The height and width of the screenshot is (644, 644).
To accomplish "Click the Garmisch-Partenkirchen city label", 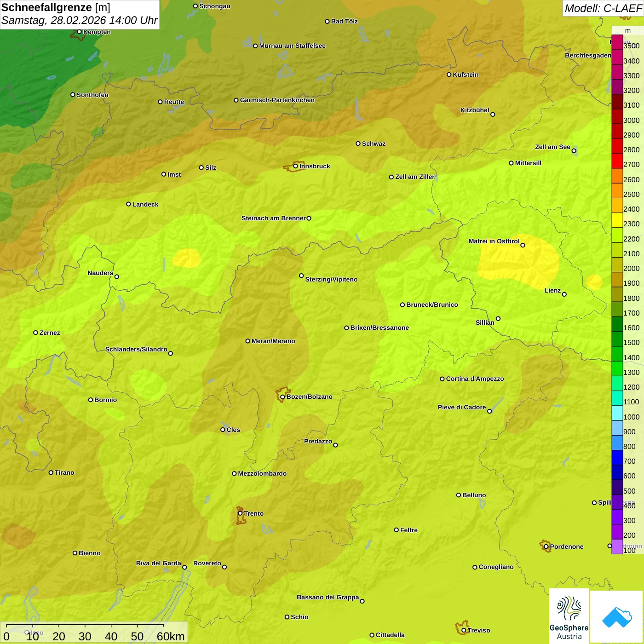I will (x=277, y=100).
